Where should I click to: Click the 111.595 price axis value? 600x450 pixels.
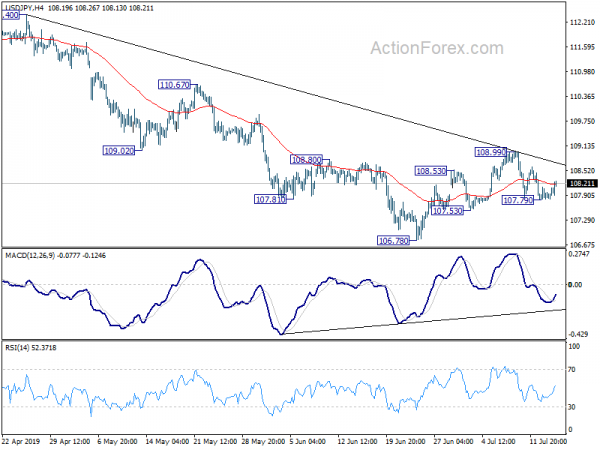click(x=582, y=47)
